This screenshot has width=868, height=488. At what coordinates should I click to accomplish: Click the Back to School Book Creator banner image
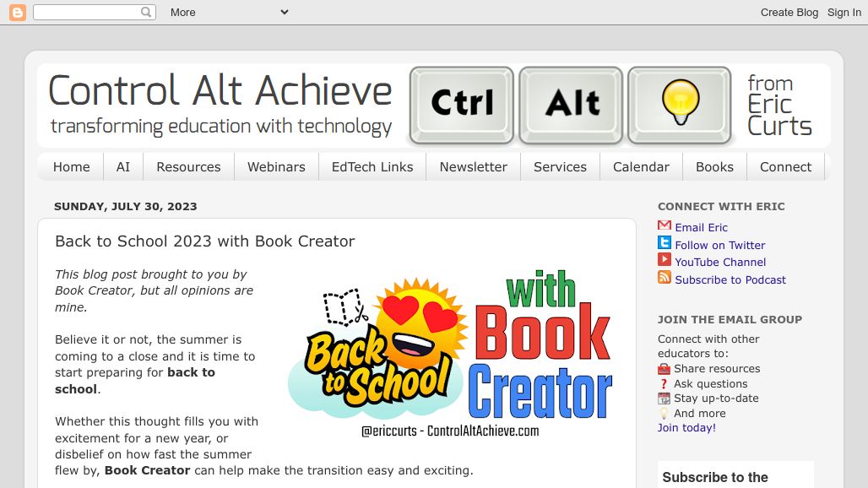tap(450, 354)
